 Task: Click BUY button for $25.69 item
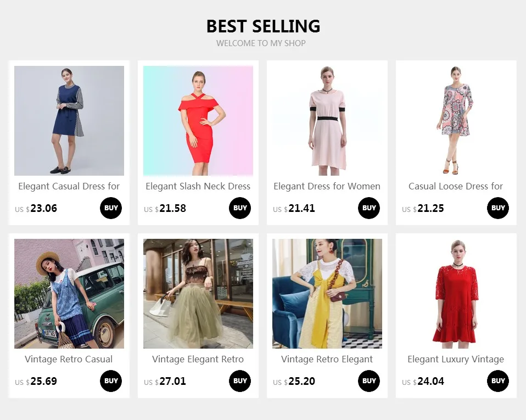pos(111,381)
